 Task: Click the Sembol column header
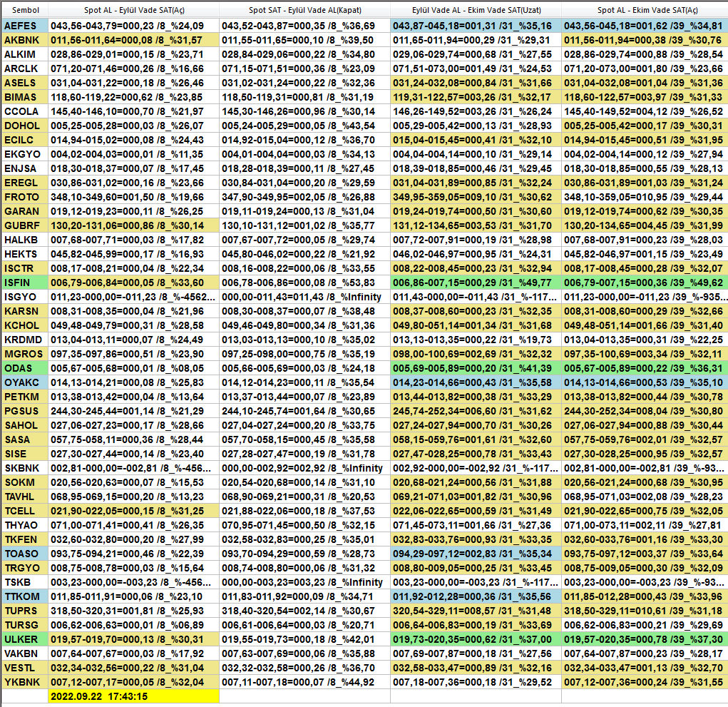25,10
